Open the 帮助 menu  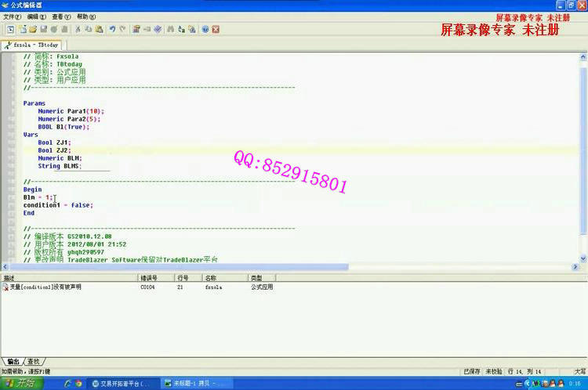86,16
